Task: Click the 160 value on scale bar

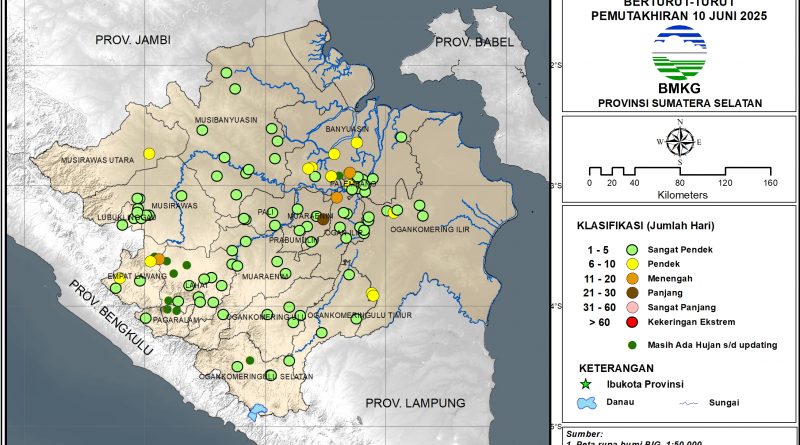Action: pyautogui.click(x=770, y=183)
